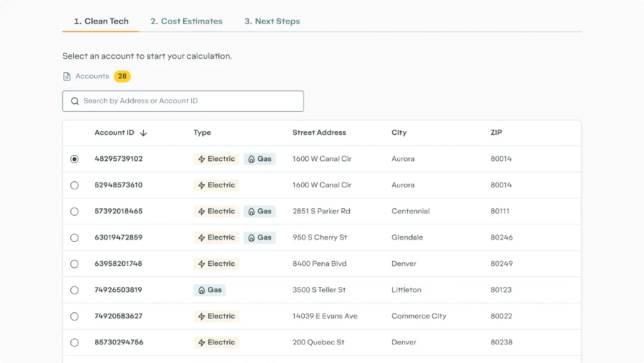Screen dimensions: 644x363
Task: Click the Account ID column header
Action: point(114,133)
